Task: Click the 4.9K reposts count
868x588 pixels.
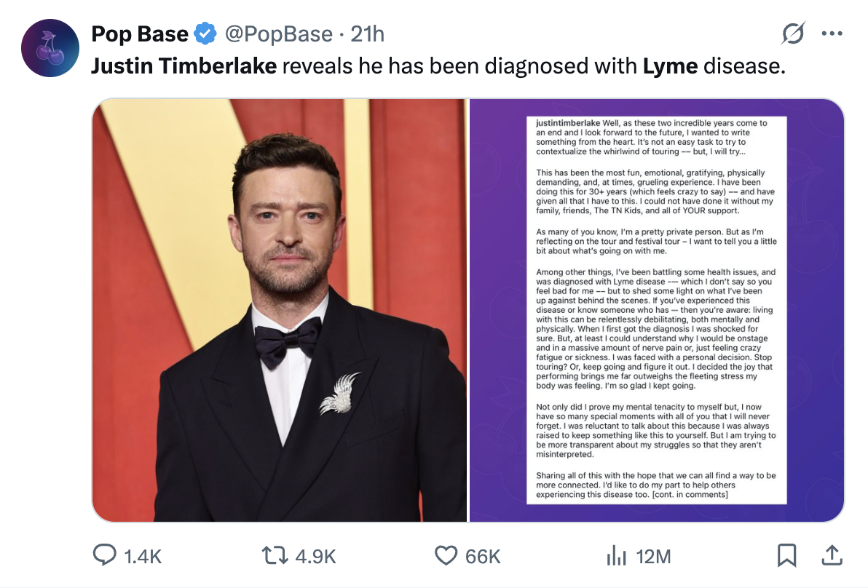Action: click(316, 557)
